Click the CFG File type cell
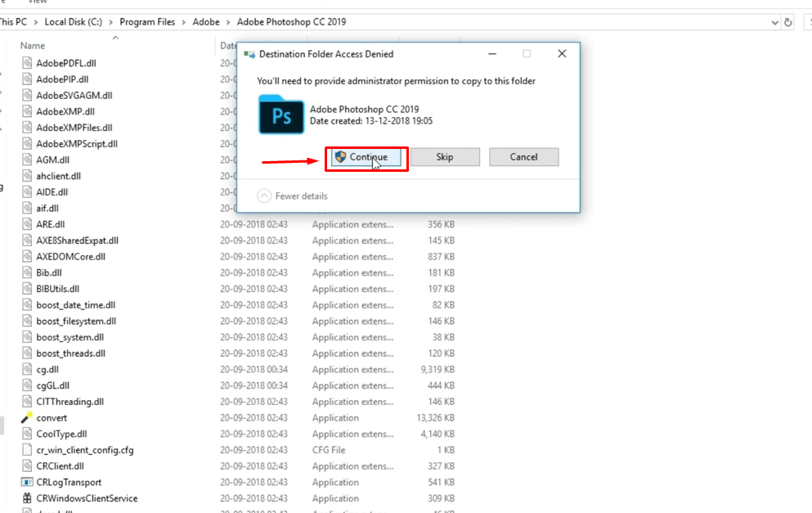 pos(329,449)
